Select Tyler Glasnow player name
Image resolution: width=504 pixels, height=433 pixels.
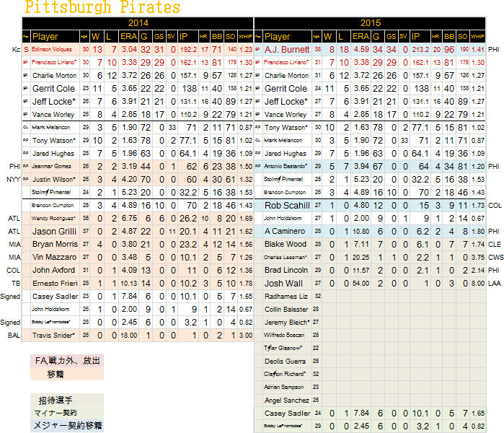click(283, 348)
